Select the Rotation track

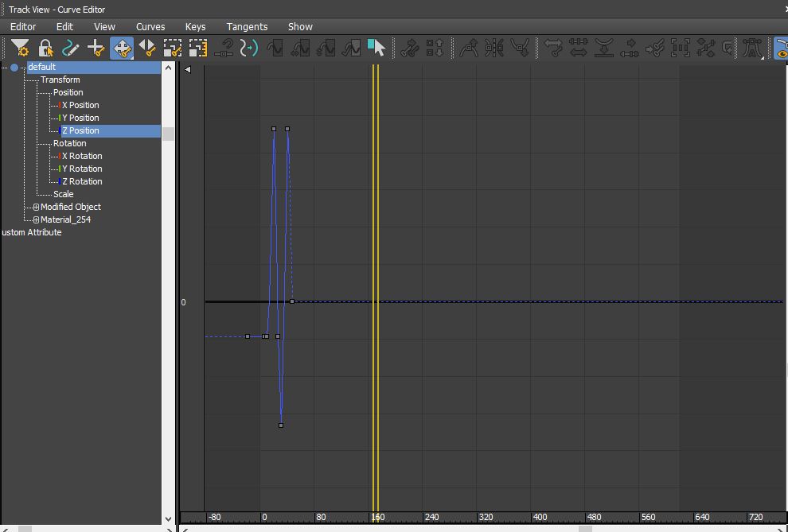pyautogui.click(x=70, y=143)
